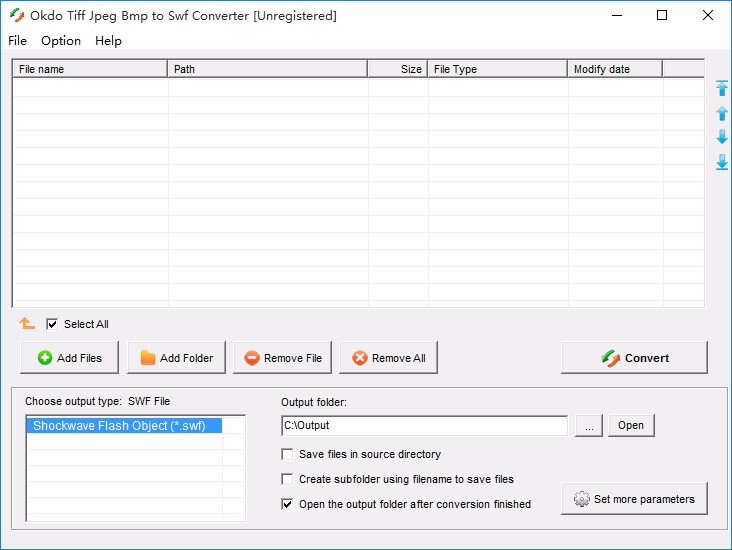
Task: Sort list by File Type column header
Action: pos(498,69)
